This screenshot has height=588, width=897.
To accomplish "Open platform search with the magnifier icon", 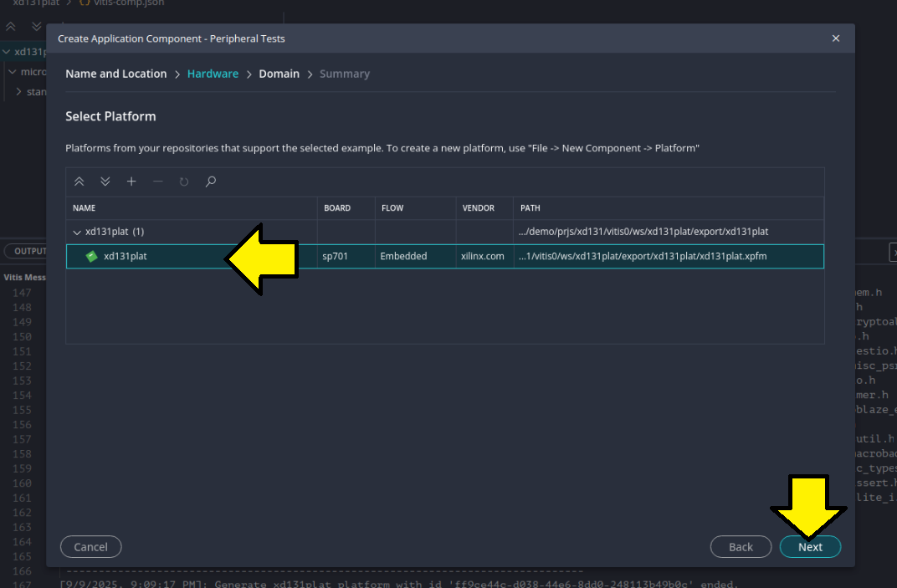I will 211,182.
